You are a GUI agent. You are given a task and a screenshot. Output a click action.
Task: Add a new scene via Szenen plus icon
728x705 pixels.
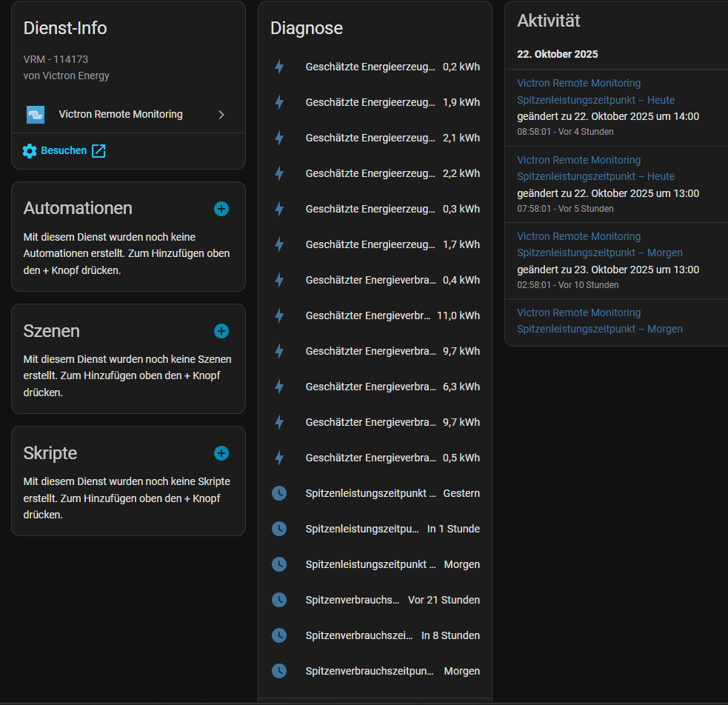221,331
